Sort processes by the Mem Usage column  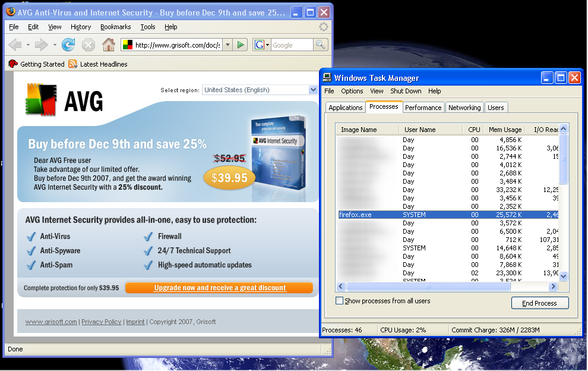coord(504,130)
